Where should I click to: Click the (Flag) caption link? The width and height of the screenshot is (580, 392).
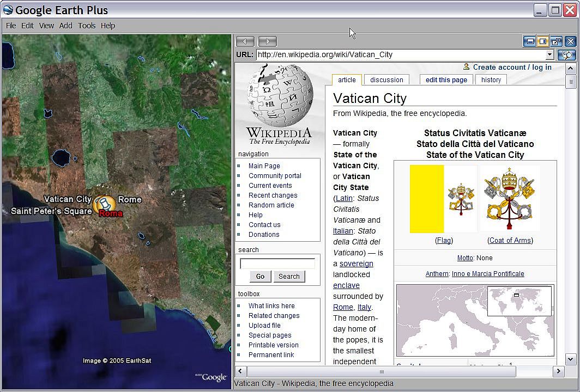(x=444, y=241)
